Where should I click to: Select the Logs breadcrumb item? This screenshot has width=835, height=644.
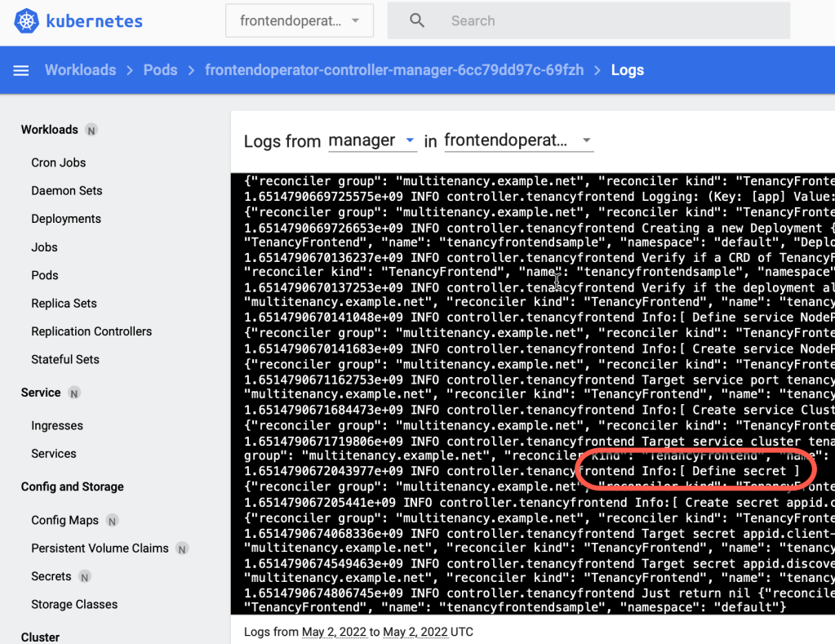click(x=627, y=70)
